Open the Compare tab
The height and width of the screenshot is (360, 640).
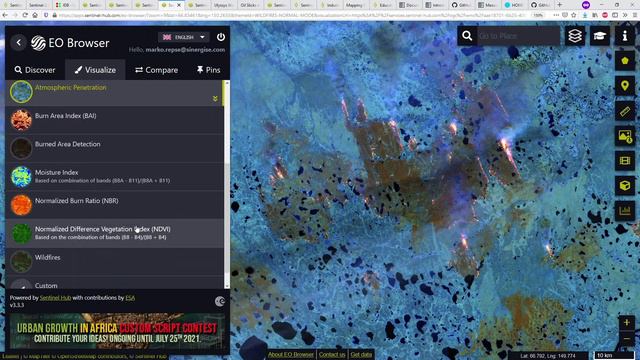click(157, 70)
